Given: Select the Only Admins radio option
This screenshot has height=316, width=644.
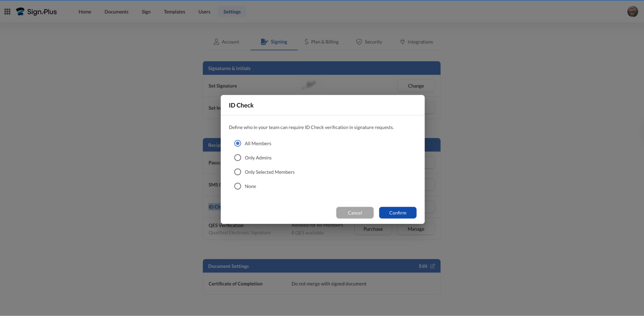Looking at the screenshot, I should click(237, 158).
